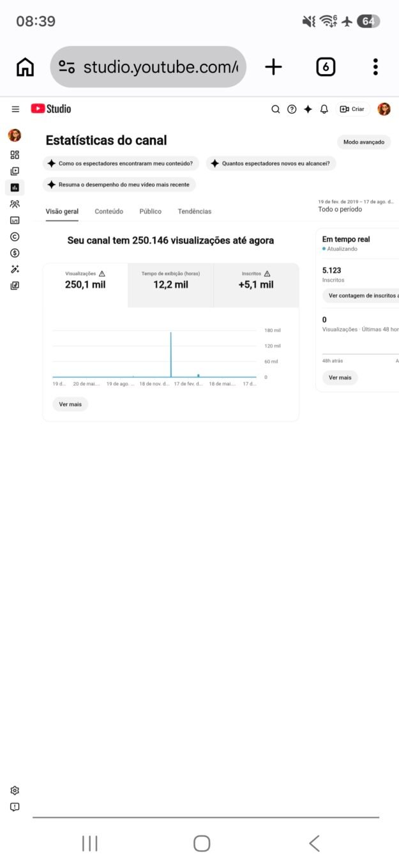Open Community icon in the sidebar
The image size is (399, 868).
(15, 204)
